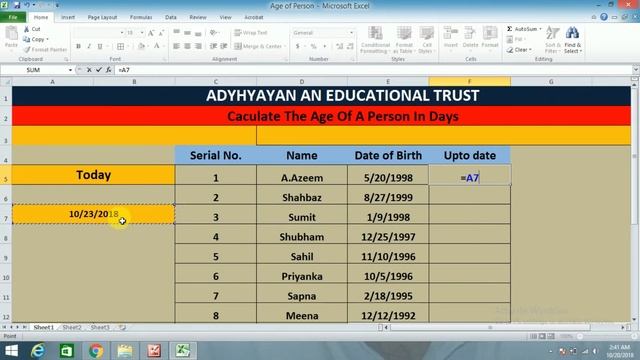Click Middle Align icon
This screenshot has height=360, width=640.
point(187,32)
